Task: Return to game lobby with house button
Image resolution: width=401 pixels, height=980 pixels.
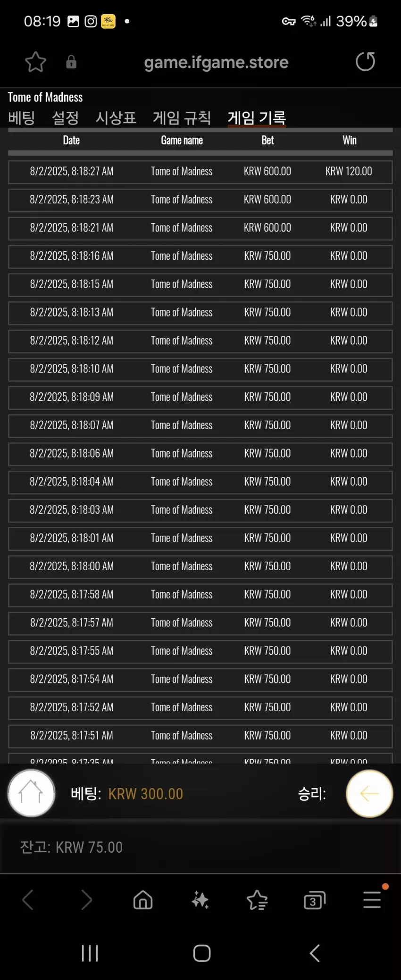Action: [31, 793]
